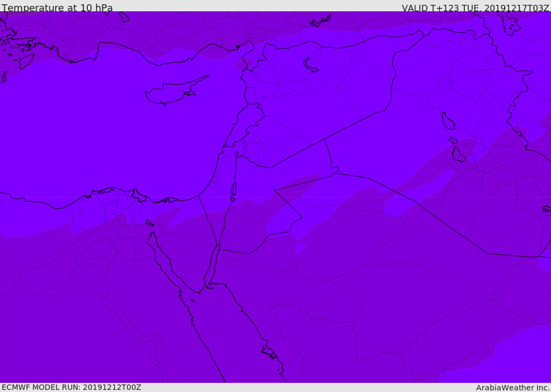Image resolution: width=551 pixels, height=392 pixels.
Task: Click the 'VALID T+123 TUE. 20191217T03Z' label
Action: tap(476, 8)
